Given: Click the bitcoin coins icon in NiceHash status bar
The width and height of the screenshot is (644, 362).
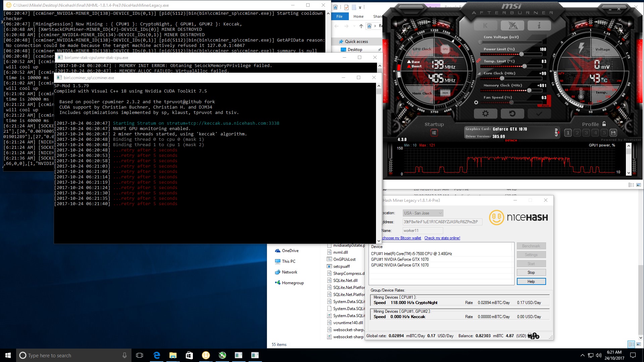Looking at the screenshot, I should coord(533,336).
